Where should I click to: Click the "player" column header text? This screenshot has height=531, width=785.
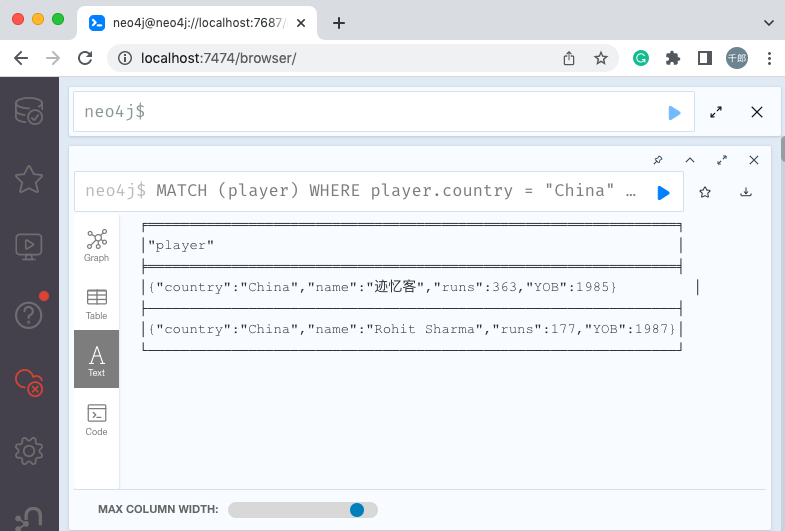tap(181, 245)
